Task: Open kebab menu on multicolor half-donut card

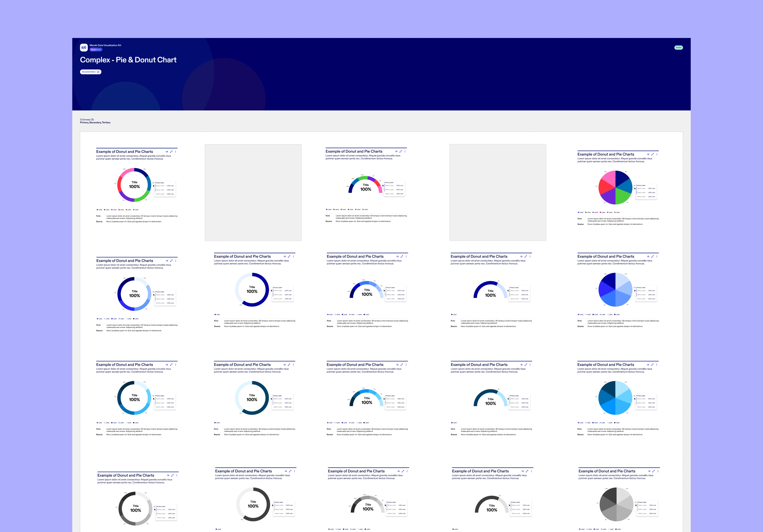Action: tap(405, 152)
